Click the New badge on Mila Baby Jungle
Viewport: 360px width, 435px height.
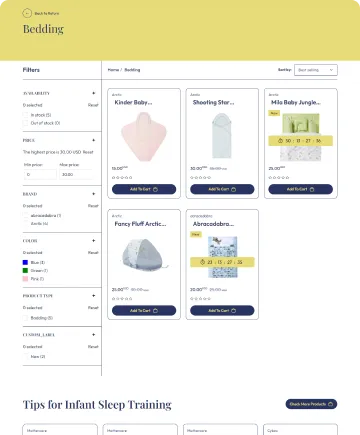tap(274, 113)
